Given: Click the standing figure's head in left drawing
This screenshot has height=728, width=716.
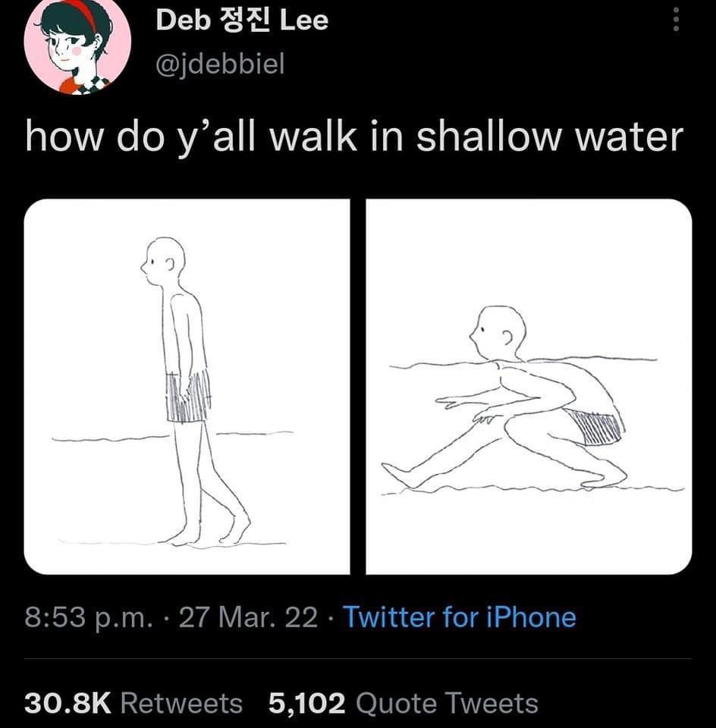Looking at the screenshot, I should click(165, 262).
